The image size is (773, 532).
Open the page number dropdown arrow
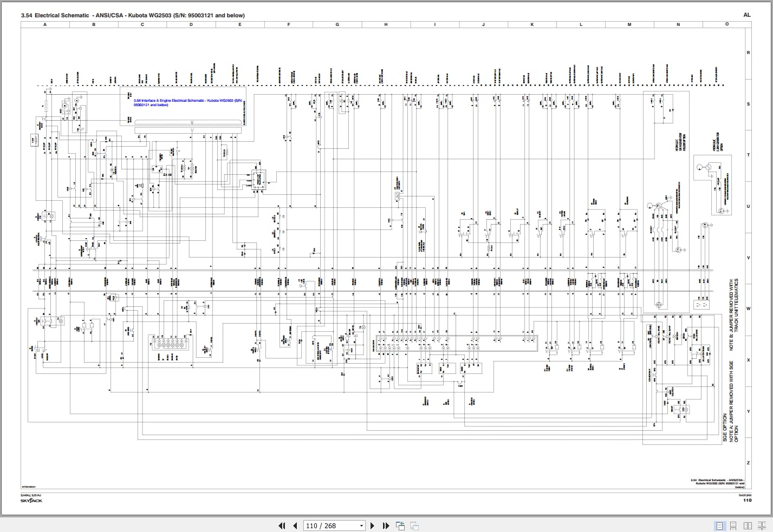361,526
